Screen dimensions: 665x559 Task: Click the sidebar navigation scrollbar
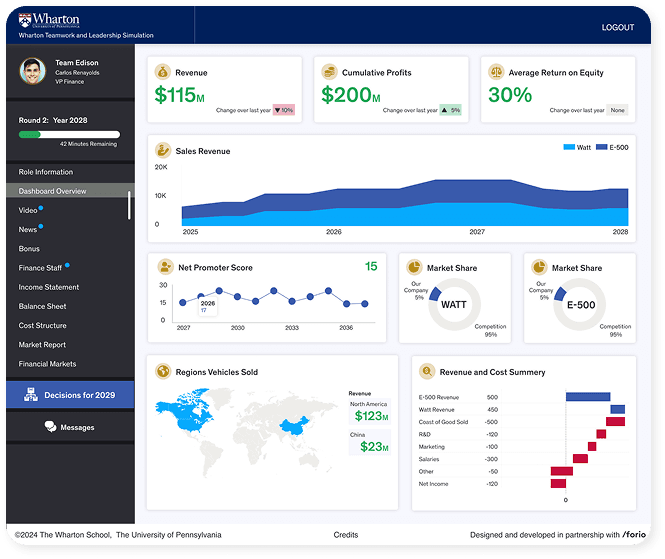[129, 203]
